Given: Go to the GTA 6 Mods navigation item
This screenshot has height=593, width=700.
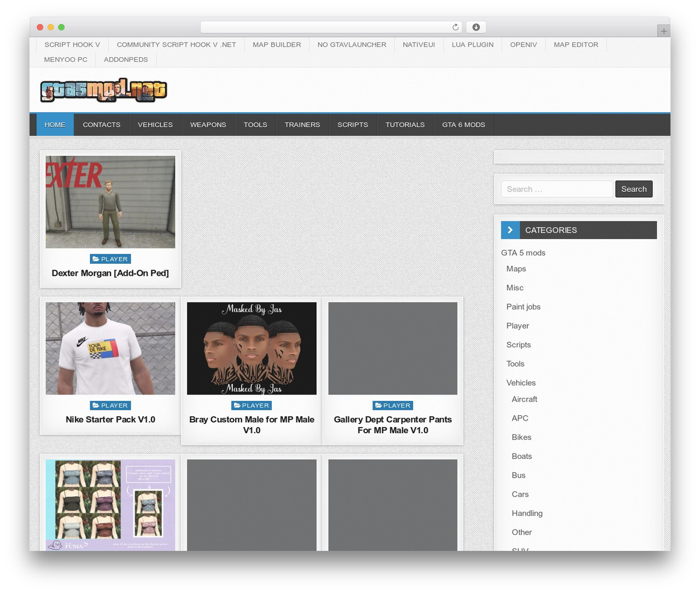Looking at the screenshot, I should (x=464, y=125).
